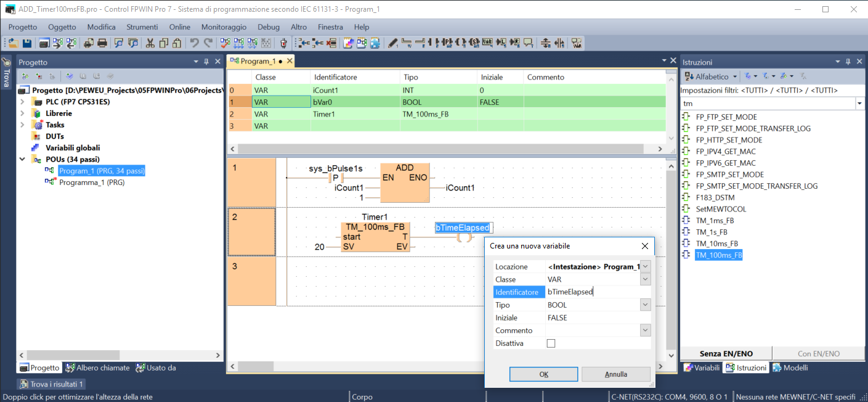The image size is (868, 402).
Task: Insert a contact using the contact icon
Action: point(434,43)
